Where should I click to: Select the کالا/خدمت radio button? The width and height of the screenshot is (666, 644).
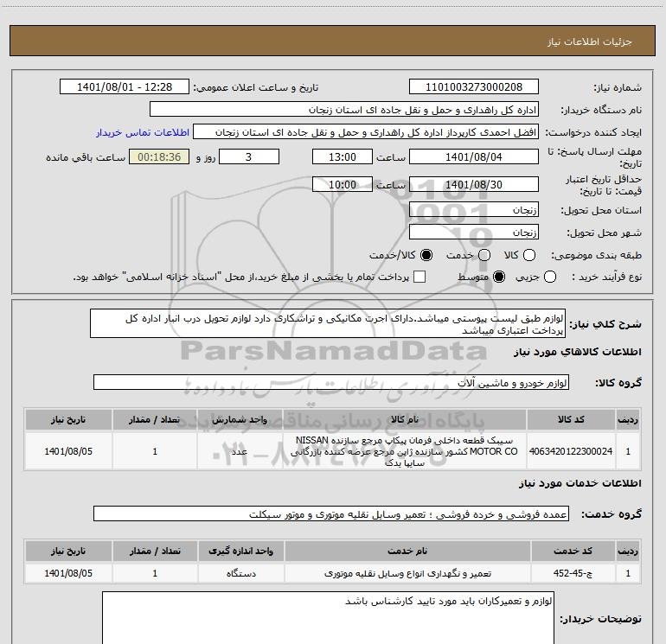point(426,255)
